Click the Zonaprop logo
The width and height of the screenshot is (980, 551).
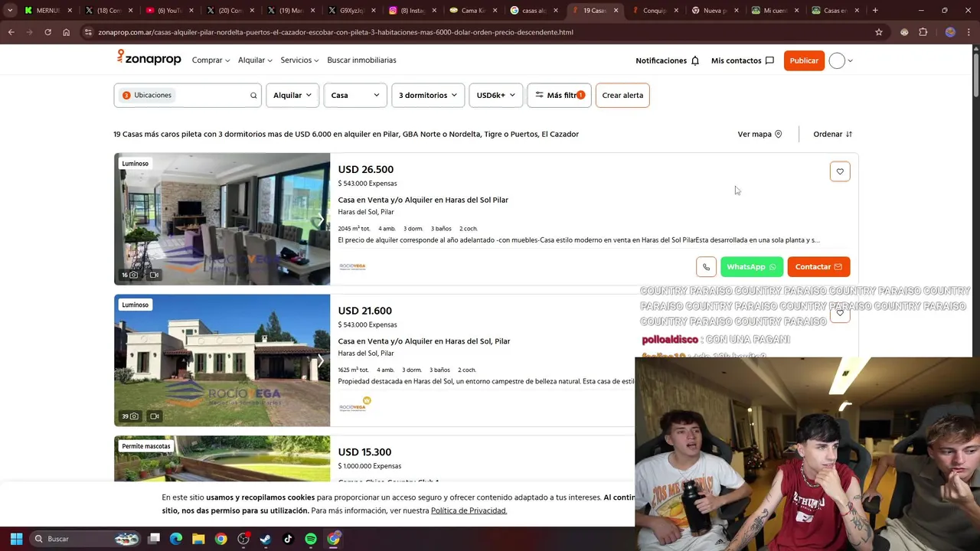tap(149, 58)
